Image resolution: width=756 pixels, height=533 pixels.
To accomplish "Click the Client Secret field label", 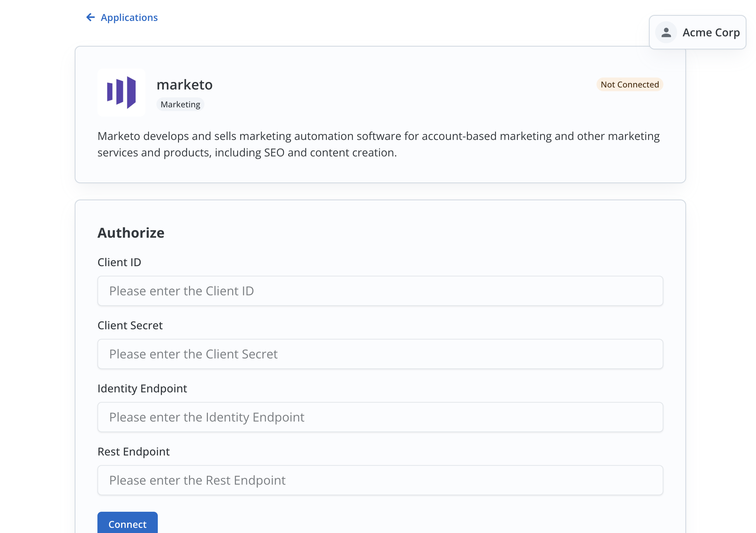I will pyautogui.click(x=130, y=325).
